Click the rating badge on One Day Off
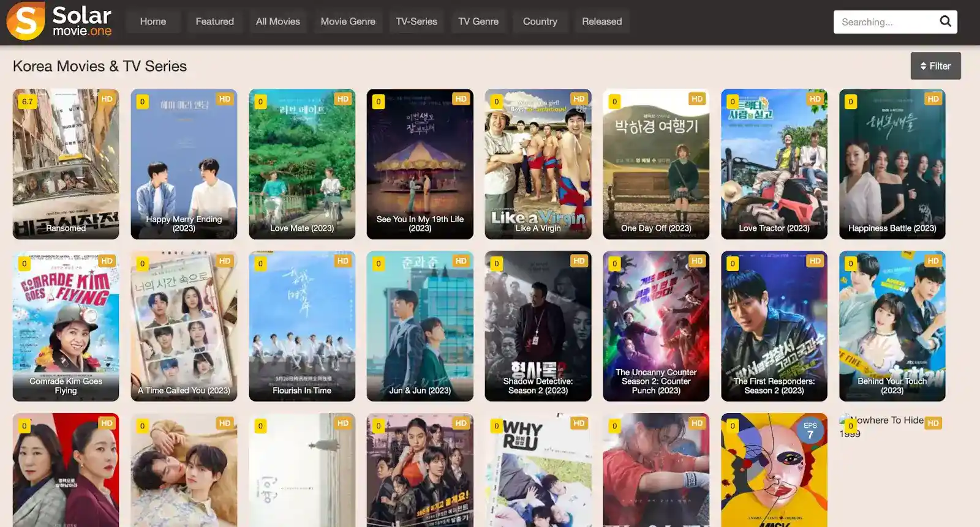The height and width of the screenshot is (527, 980). point(614,102)
